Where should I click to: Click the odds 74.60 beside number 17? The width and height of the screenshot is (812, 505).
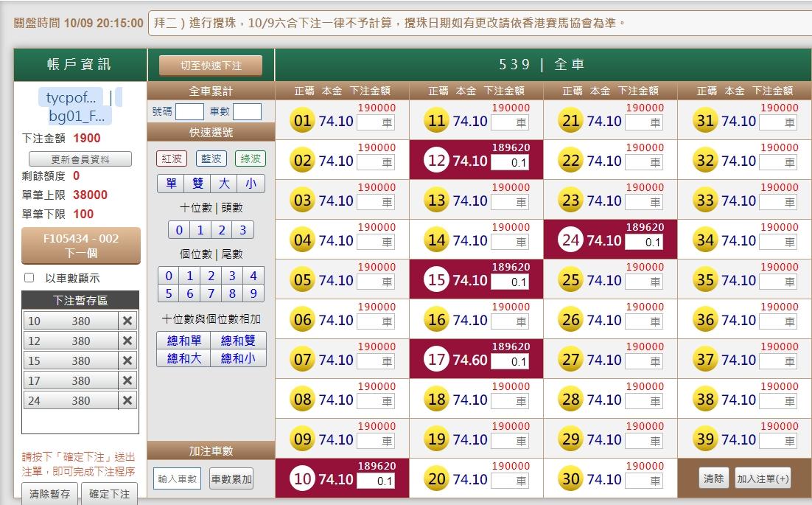point(470,360)
